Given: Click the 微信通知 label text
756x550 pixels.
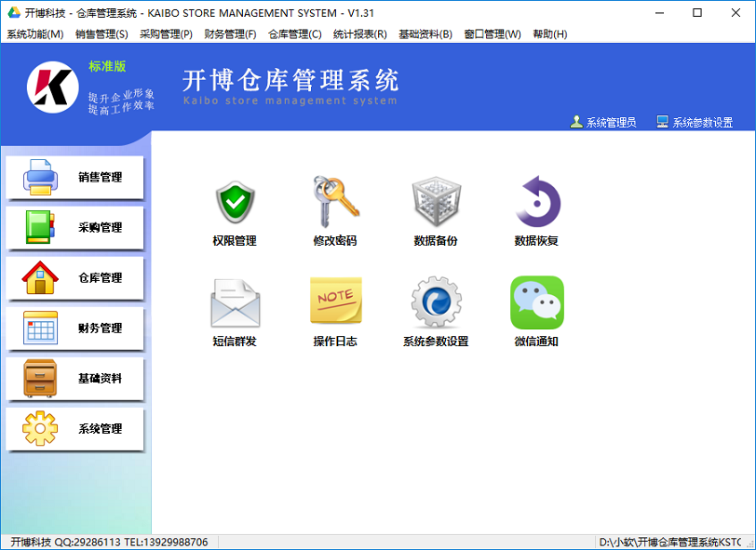Looking at the screenshot, I should click(x=536, y=342).
